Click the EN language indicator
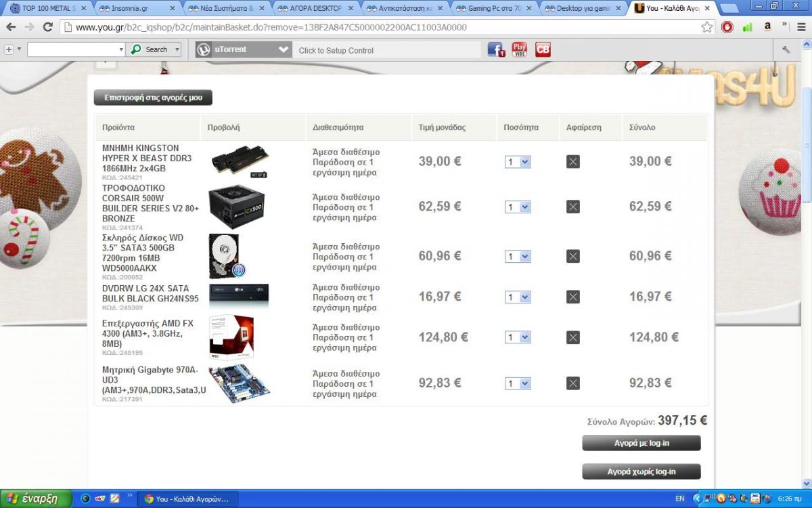Image resolution: width=812 pixels, height=508 pixels. 680,499
